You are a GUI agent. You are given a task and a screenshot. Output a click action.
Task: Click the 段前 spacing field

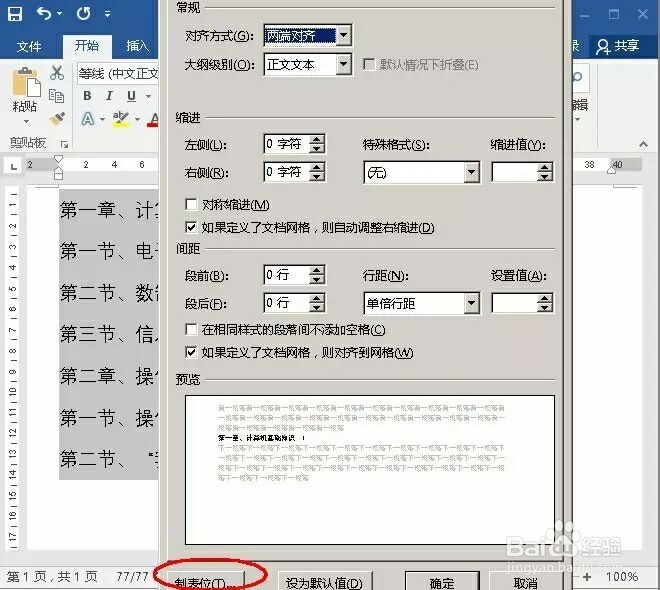tap(286, 275)
